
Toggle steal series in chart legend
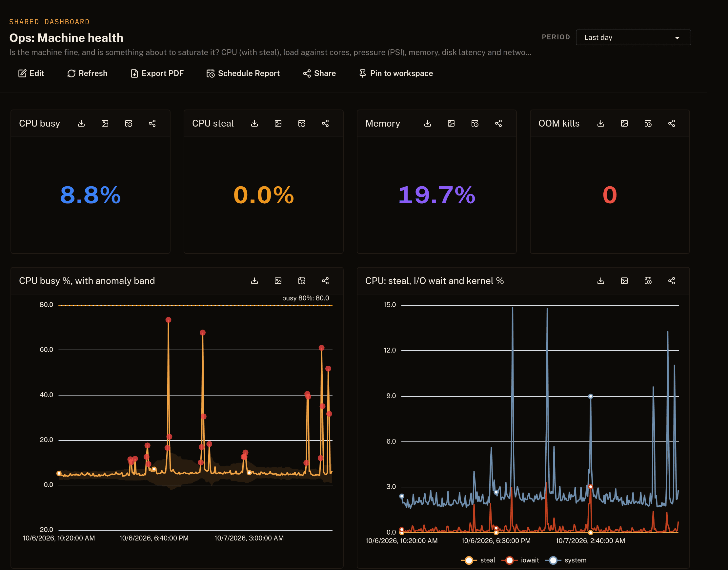click(478, 560)
